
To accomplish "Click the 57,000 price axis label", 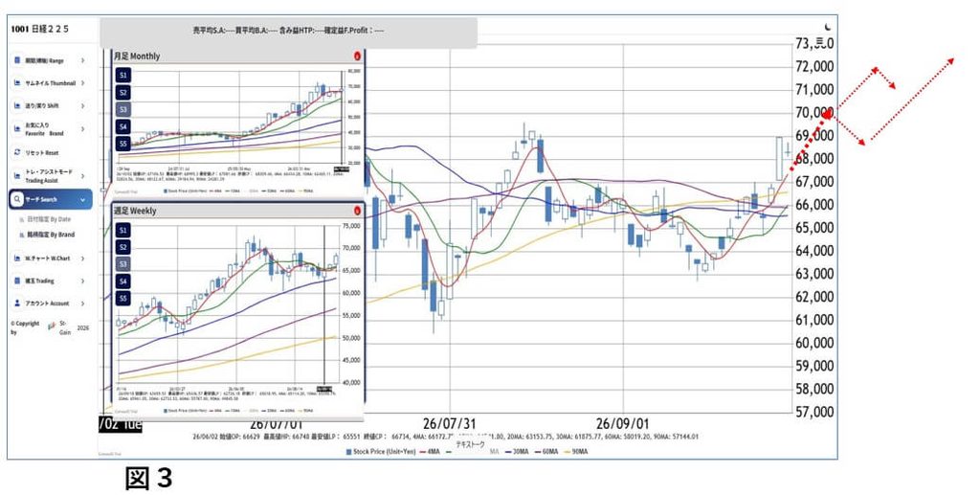I will click(814, 412).
